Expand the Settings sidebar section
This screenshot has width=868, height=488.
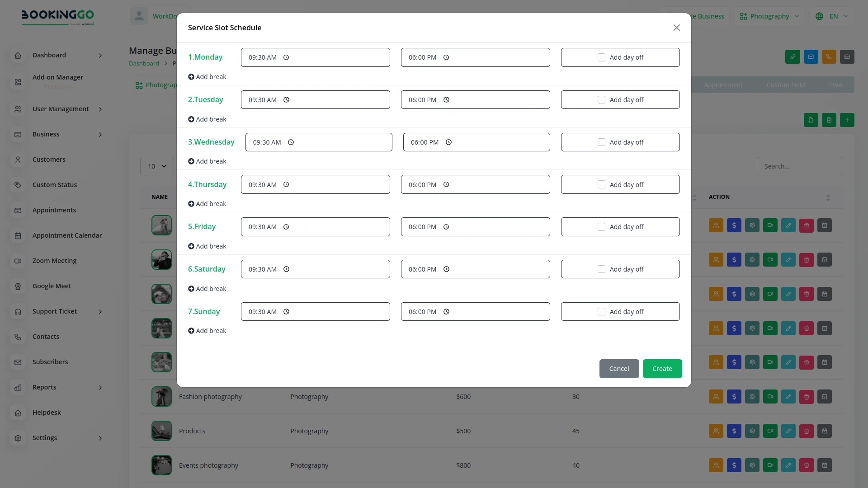[x=45, y=438]
